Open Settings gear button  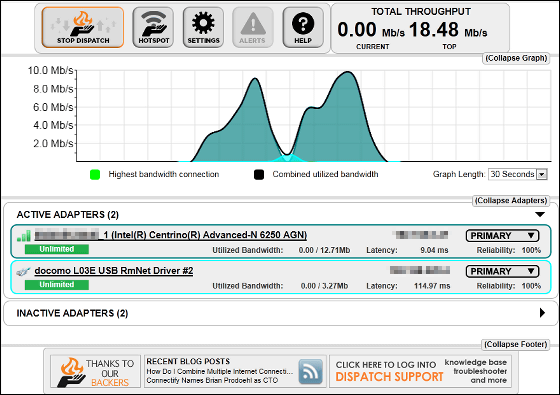tap(204, 28)
